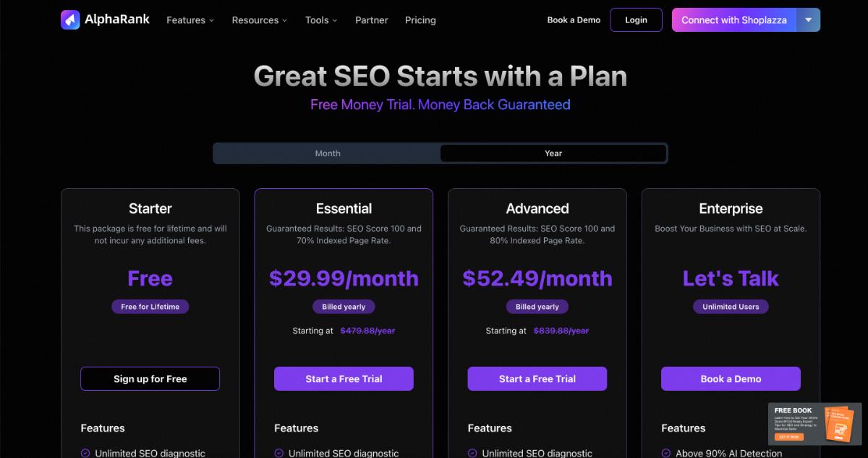
Task: Open the Tools dropdown menu
Action: 321,20
